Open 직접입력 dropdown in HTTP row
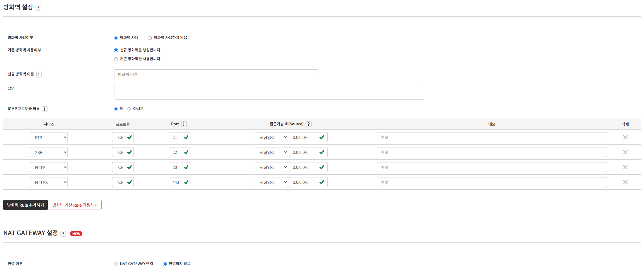This screenshot has height=278, width=644. (x=271, y=167)
